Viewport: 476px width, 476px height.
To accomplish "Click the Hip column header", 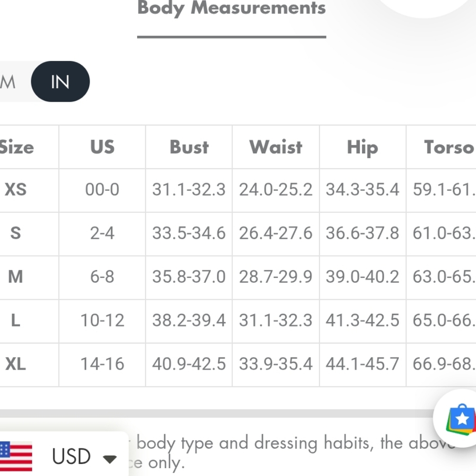I will pos(362,147).
